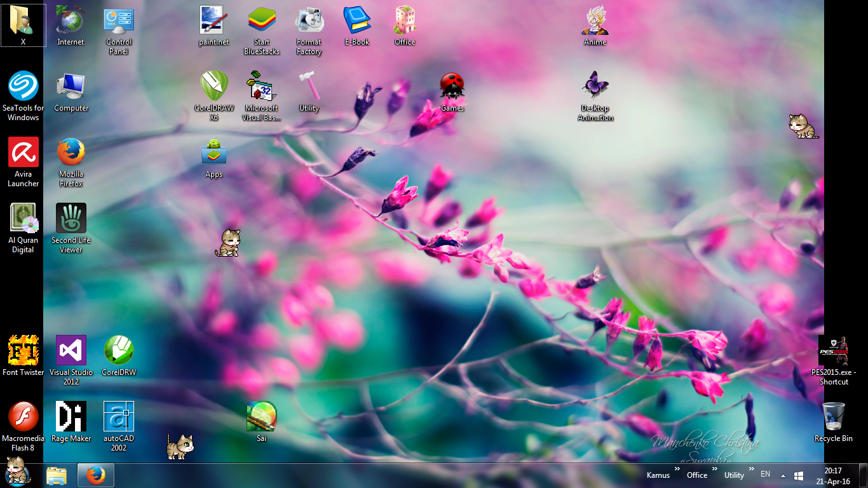Select the PES2015.exe shortcut
This screenshot has height=488, width=868.
point(834,351)
